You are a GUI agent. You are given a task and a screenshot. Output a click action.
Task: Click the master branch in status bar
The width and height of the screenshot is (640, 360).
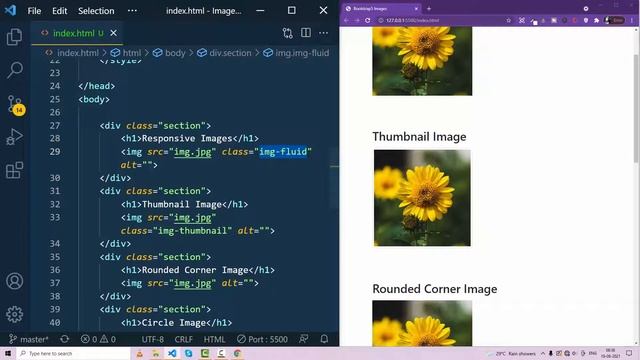29,339
